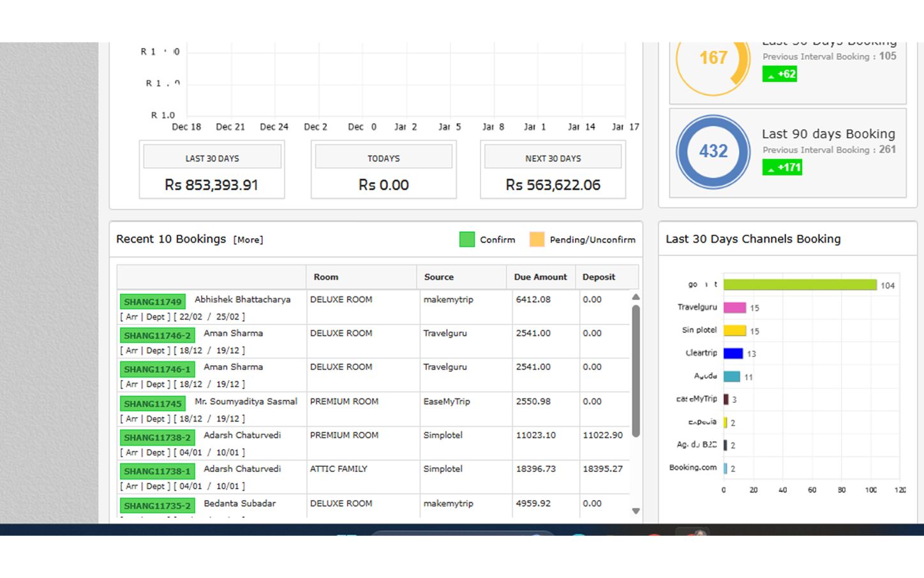Viewport: 924px width, 578px height.
Task: Click the Source column header
Action: pyautogui.click(x=439, y=277)
